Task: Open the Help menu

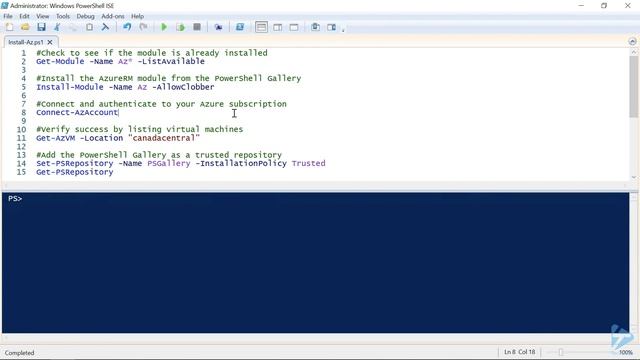Action: coord(137,16)
